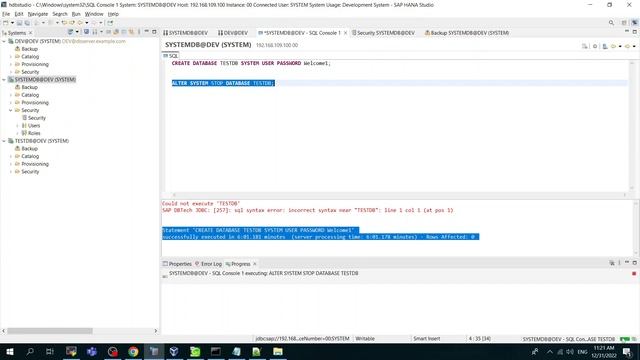The width and height of the screenshot is (640, 360).
Task: Click the Collapse All icon in Systems toolbar
Action: tap(124, 31)
